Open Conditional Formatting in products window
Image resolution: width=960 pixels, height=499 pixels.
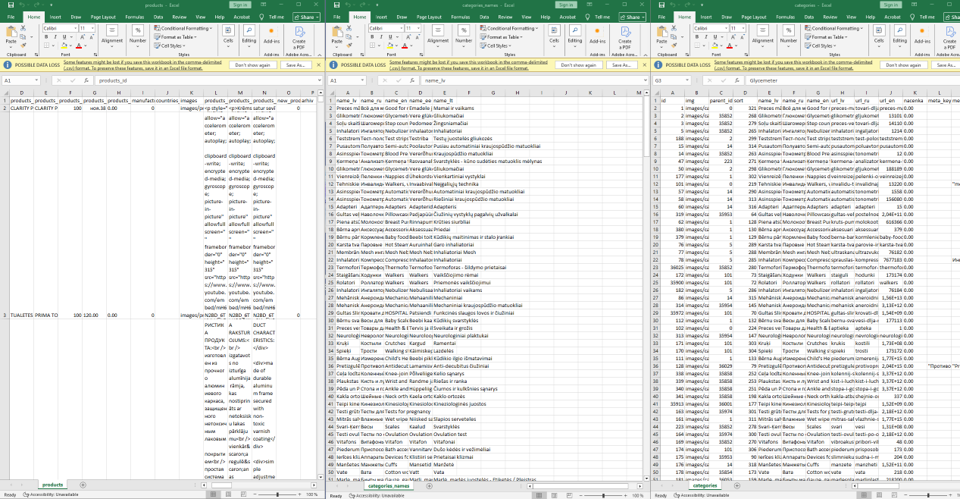click(x=183, y=28)
